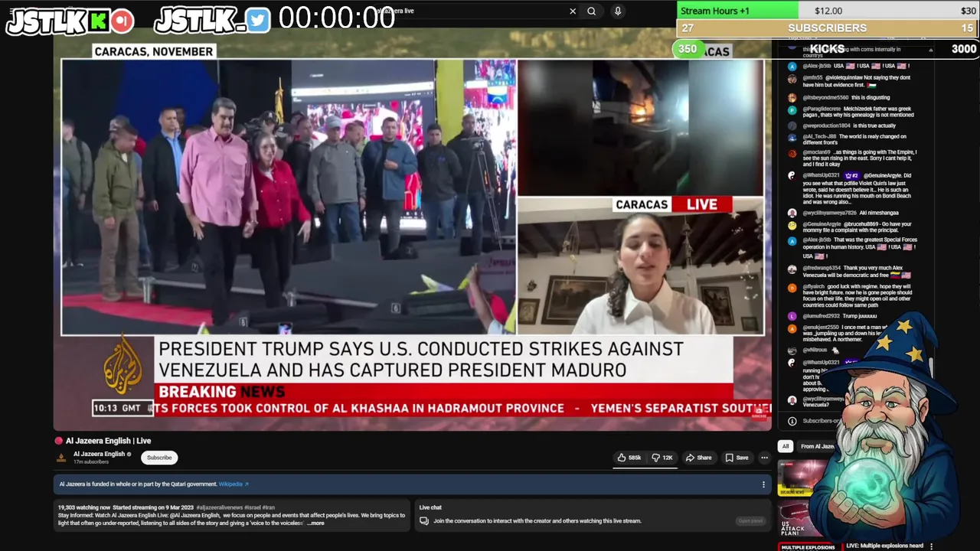Image resolution: width=980 pixels, height=551 pixels.
Task: Expand the description with '...more'
Action: point(315,523)
